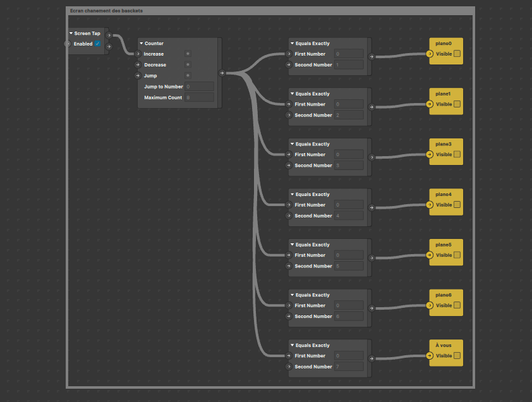This screenshot has width=532, height=402.
Task: Click output port of Equals Exactly feeding plane5
Action: 372,258
